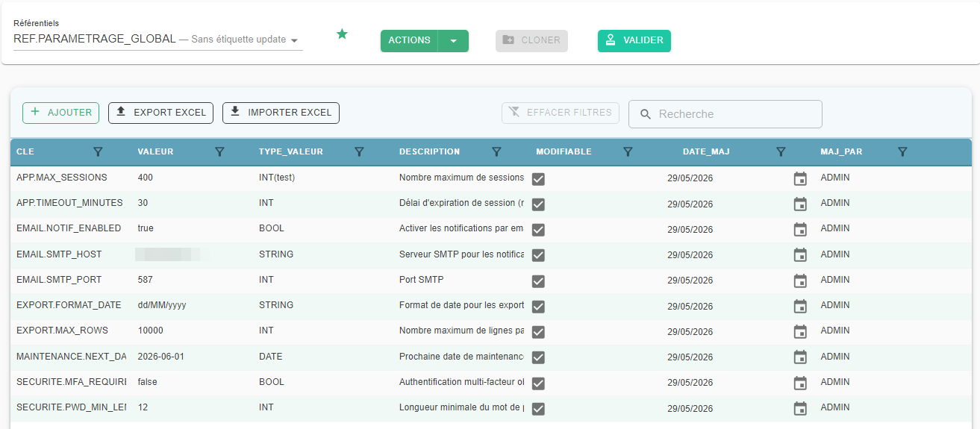Screen dimensions: 980x429
Task: Select the 'Format de date pour les export' description
Action: pyautogui.click(x=461, y=305)
